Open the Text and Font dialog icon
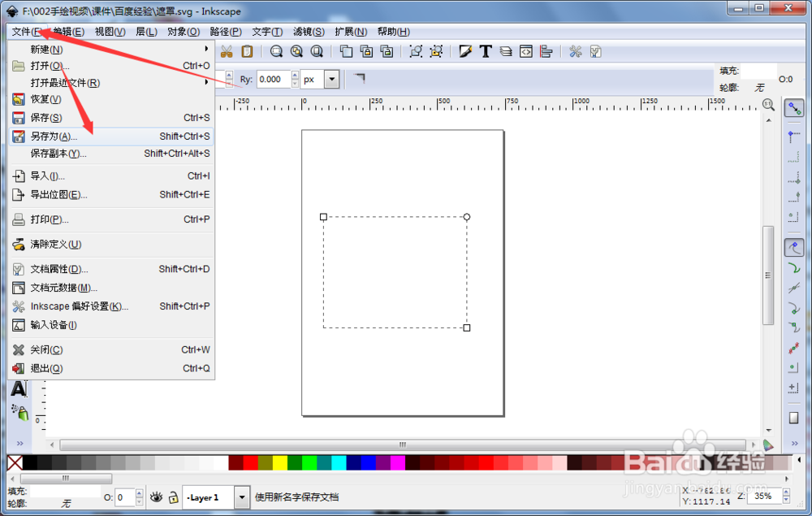This screenshot has height=516, width=812. click(x=486, y=51)
